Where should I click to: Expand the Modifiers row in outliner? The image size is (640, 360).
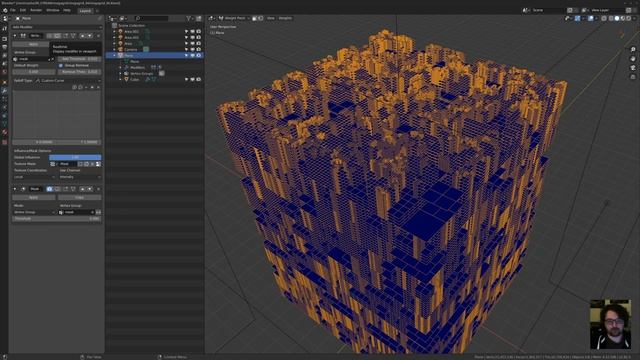click(x=120, y=67)
